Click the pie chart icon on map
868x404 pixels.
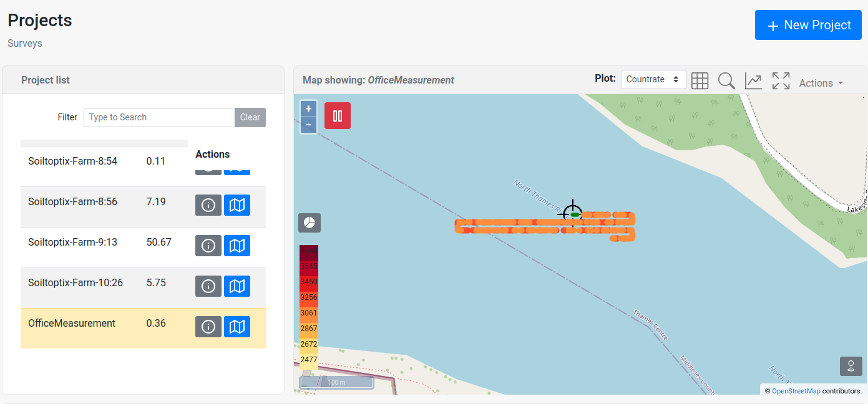tap(310, 223)
